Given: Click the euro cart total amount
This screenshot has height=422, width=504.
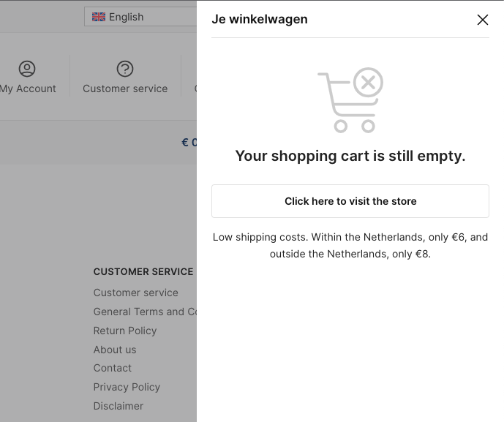Looking at the screenshot, I should click(189, 143).
